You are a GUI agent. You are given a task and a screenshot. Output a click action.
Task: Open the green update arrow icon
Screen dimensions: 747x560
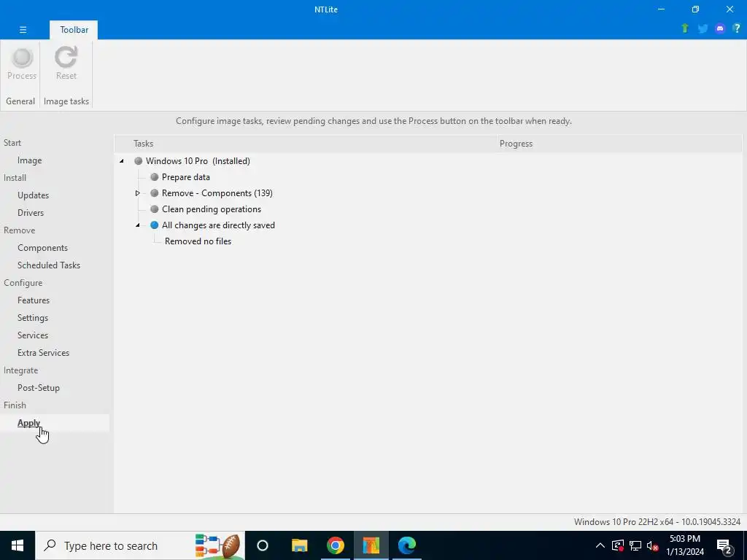tap(684, 28)
